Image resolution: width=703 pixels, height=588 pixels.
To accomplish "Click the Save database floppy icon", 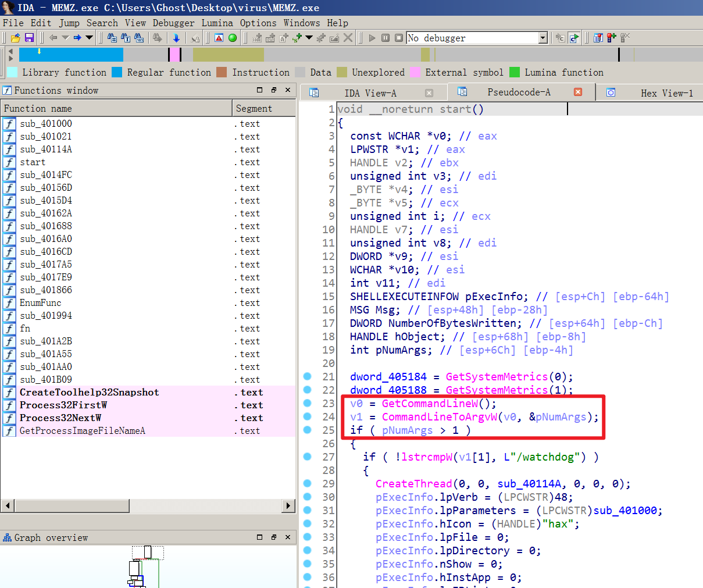I will (29, 38).
